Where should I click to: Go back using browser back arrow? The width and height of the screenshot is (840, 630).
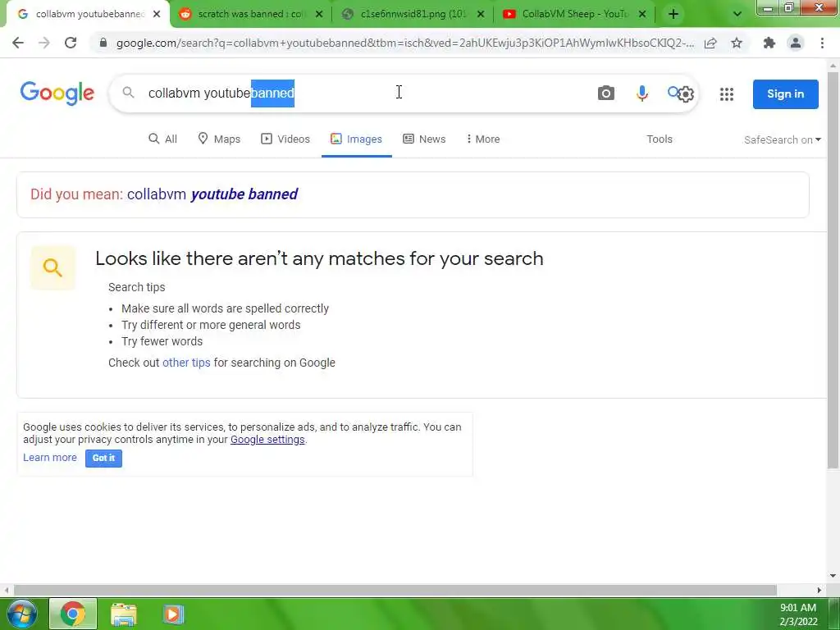[x=18, y=43]
